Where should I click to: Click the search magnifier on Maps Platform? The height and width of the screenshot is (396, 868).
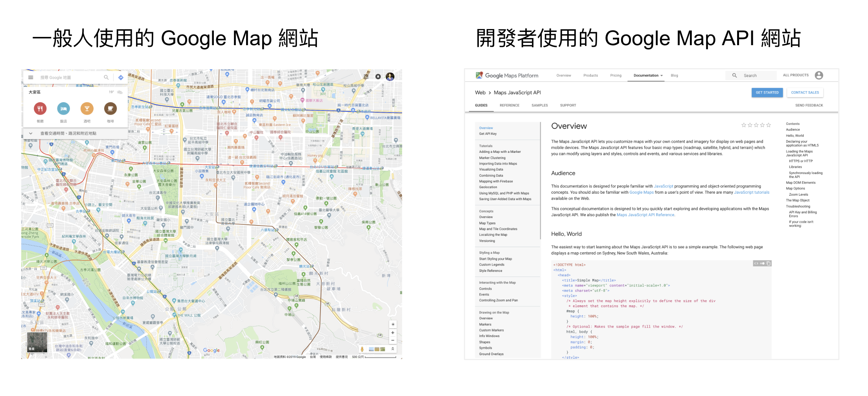pyautogui.click(x=734, y=75)
